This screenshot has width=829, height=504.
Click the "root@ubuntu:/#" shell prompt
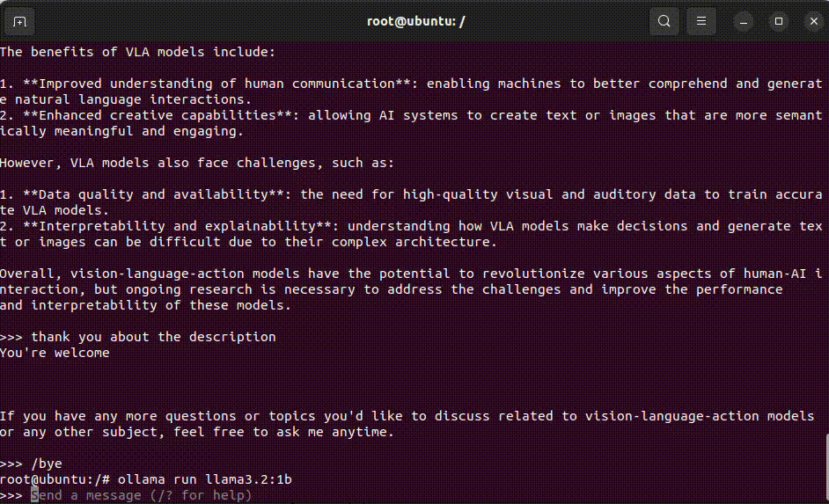(55, 479)
